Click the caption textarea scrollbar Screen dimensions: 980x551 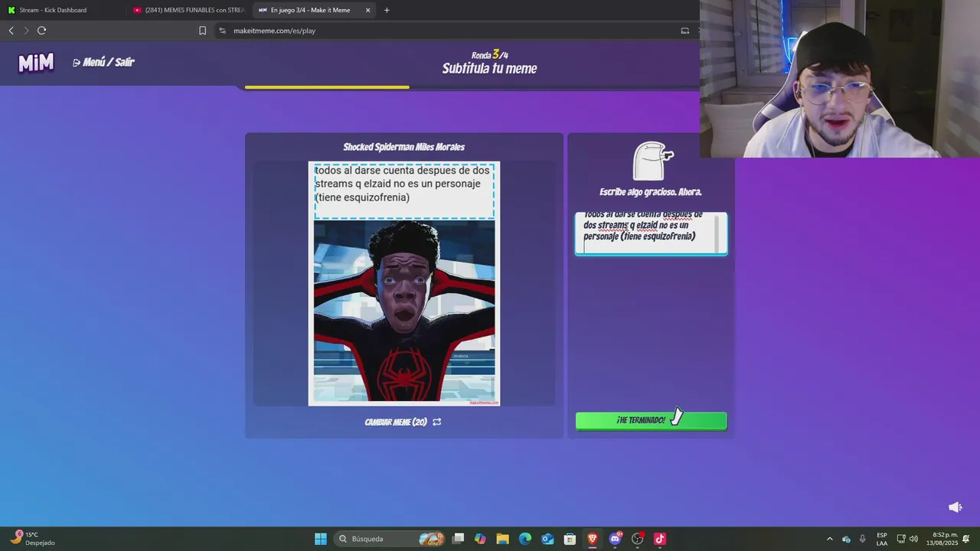pos(717,233)
